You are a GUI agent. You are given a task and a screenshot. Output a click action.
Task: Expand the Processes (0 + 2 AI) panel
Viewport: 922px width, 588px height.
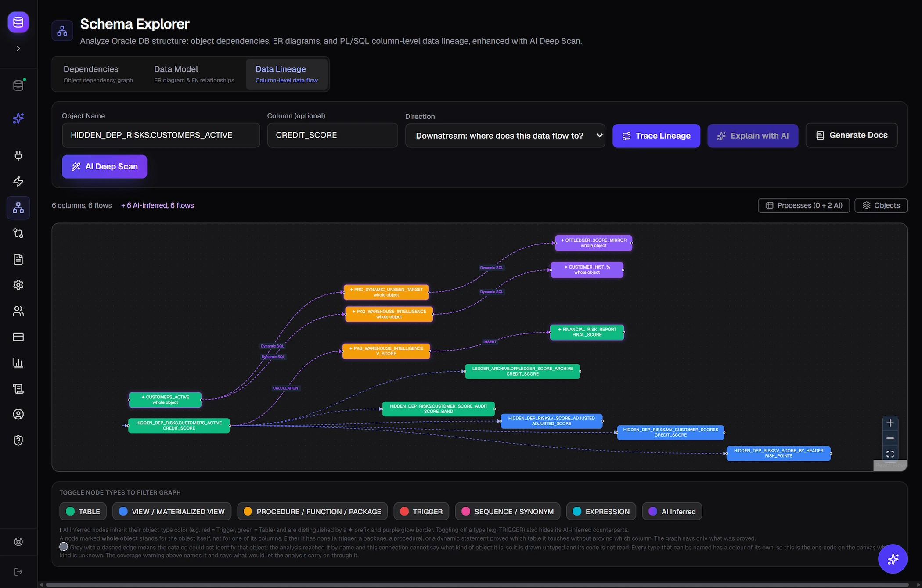[804, 205]
